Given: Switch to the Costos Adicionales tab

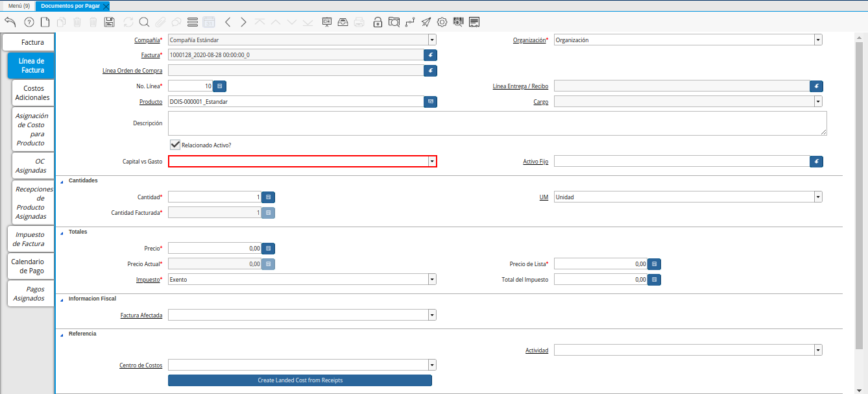Looking at the screenshot, I should (x=32, y=93).
